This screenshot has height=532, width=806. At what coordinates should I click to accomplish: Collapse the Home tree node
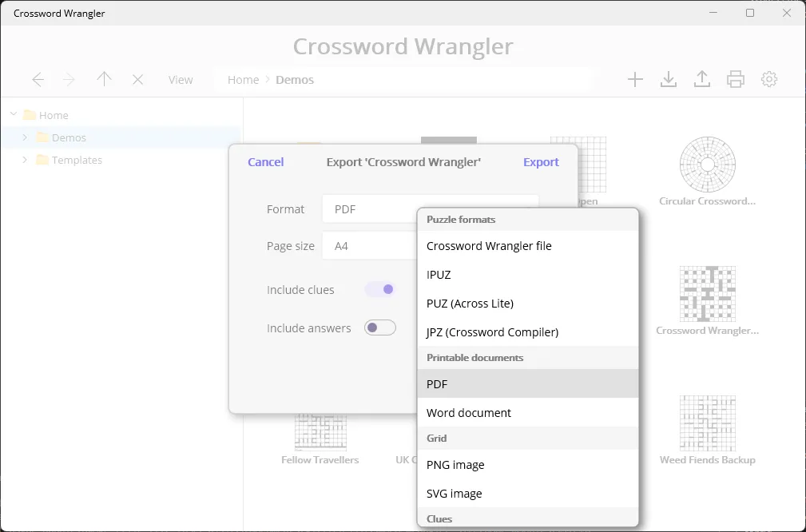(14, 114)
